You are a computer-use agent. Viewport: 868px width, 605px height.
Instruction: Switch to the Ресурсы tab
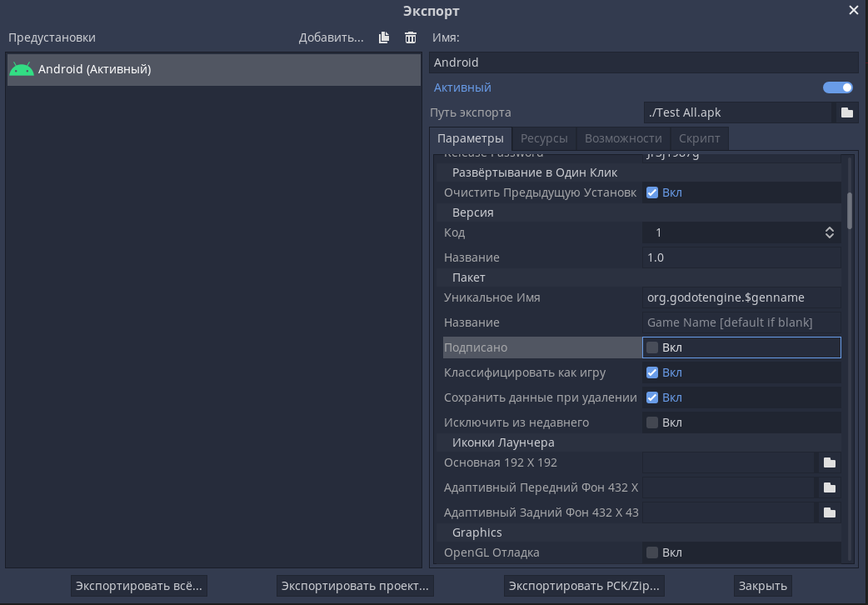(544, 138)
